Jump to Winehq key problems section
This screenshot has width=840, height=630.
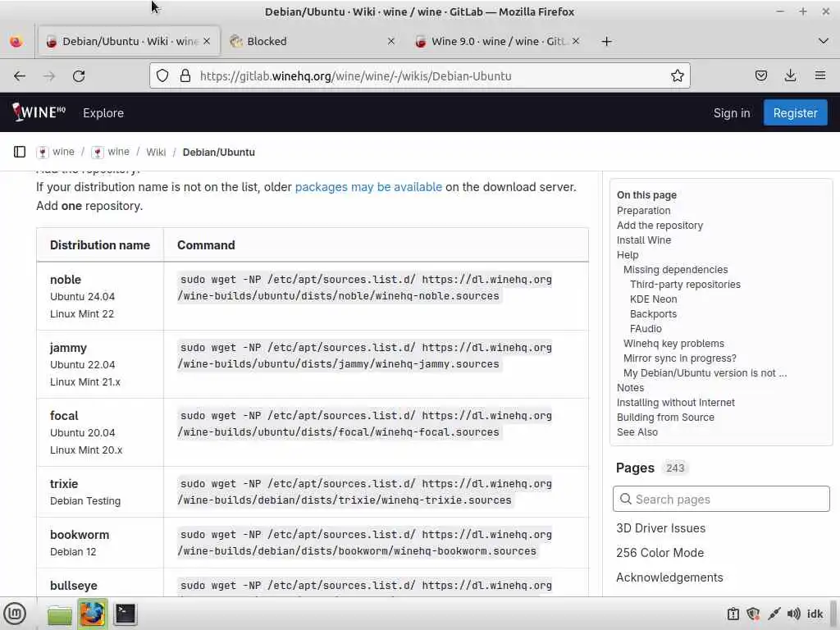(x=673, y=344)
